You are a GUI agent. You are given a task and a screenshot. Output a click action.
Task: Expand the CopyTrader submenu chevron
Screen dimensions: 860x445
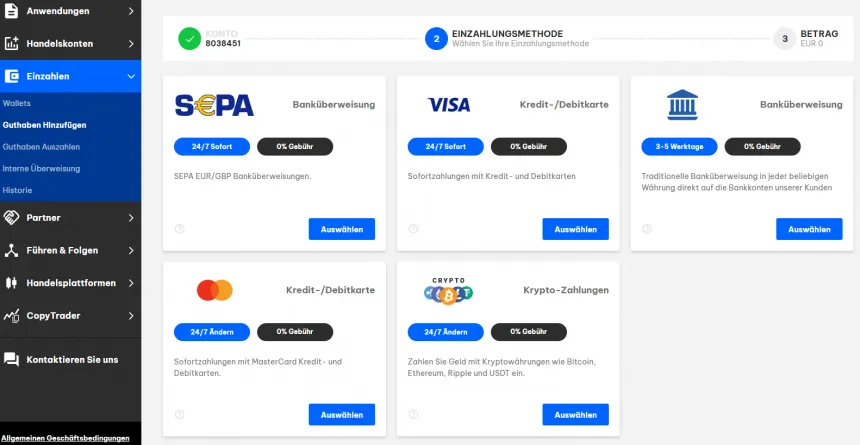(x=131, y=316)
